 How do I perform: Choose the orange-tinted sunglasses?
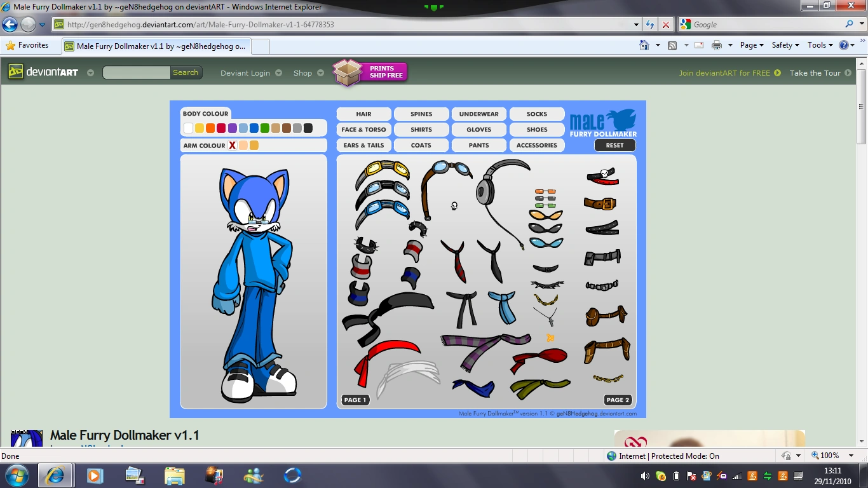point(545,215)
